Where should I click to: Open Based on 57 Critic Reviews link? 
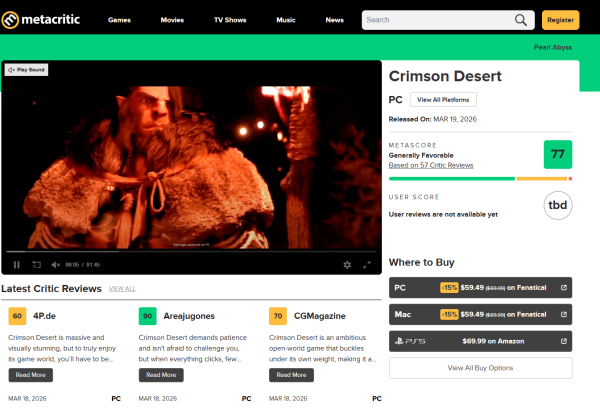(x=431, y=165)
